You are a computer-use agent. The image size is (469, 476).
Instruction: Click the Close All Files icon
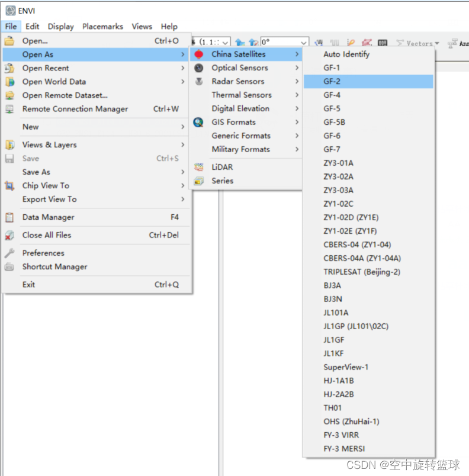(9, 235)
